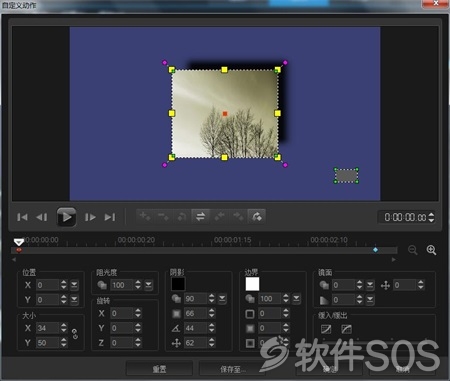Click the Save to (保存至) button

point(232,369)
